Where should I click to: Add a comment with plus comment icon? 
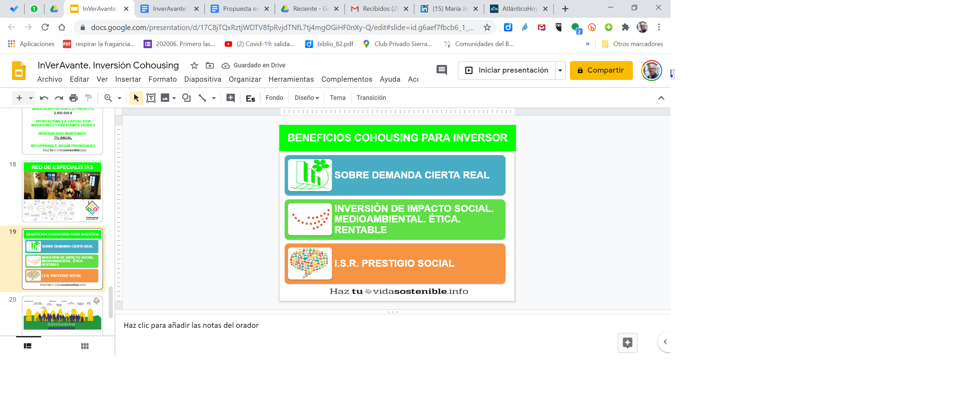(231, 98)
